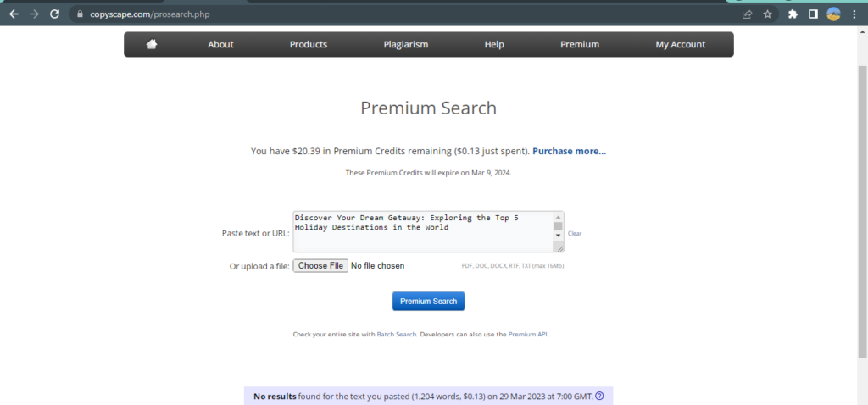The height and width of the screenshot is (405, 868).
Task: Bookmark this page with the star icon
Action: (767, 14)
